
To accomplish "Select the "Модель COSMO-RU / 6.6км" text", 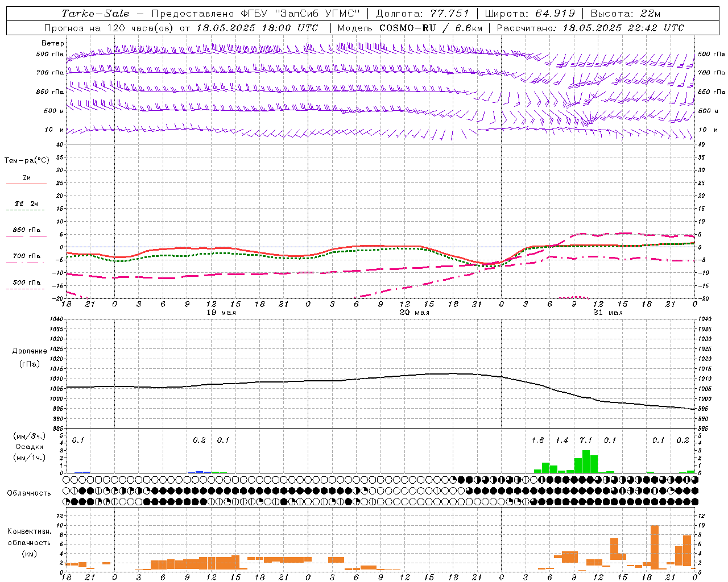I will point(409,28).
